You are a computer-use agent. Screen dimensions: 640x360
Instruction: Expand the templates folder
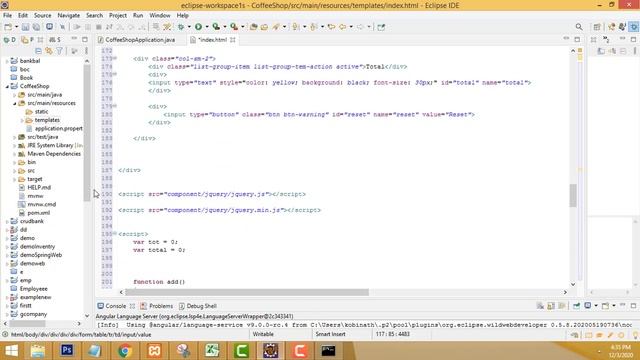click(x=22, y=120)
